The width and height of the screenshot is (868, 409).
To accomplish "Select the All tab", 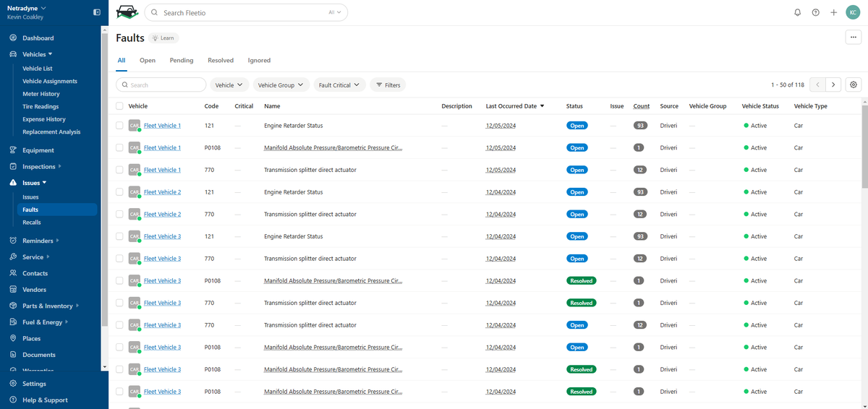I will click(x=122, y=61).
